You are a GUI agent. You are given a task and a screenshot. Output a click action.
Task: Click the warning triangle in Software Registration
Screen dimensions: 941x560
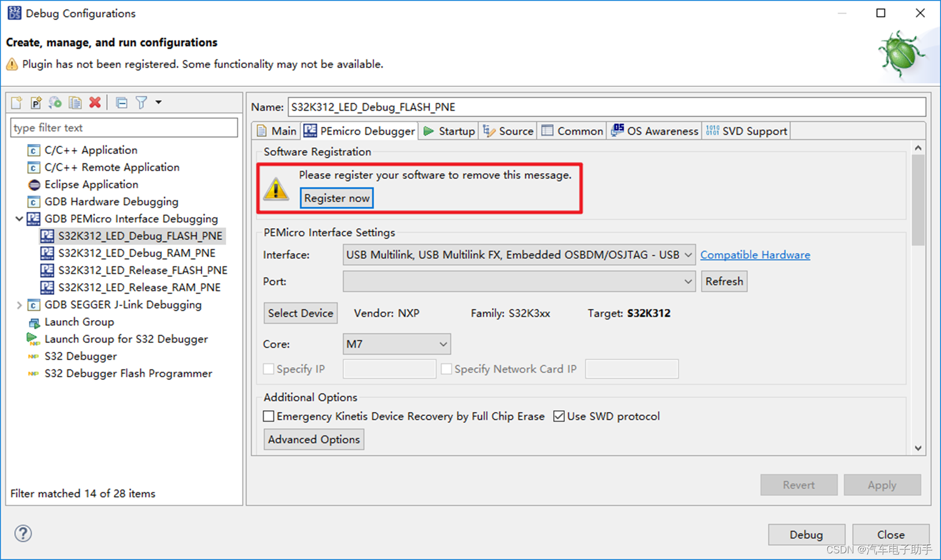(x=276, y=188)
